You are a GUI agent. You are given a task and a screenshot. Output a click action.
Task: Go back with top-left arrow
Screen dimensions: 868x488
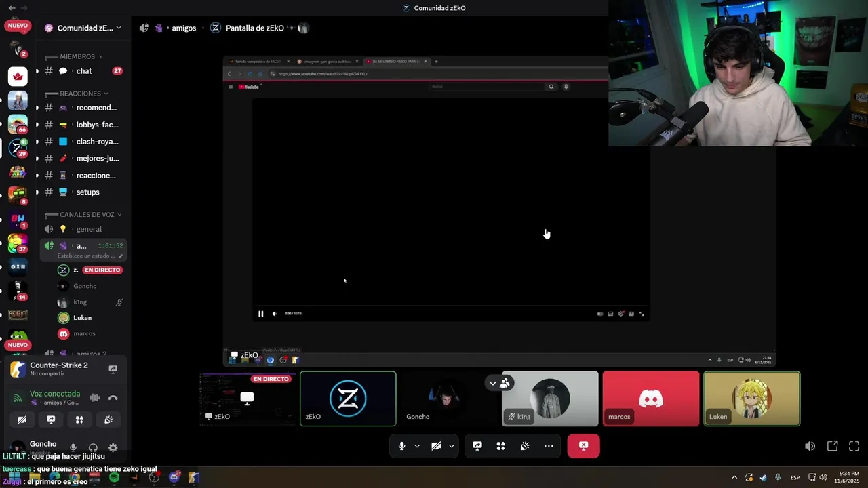coord(12,8)
